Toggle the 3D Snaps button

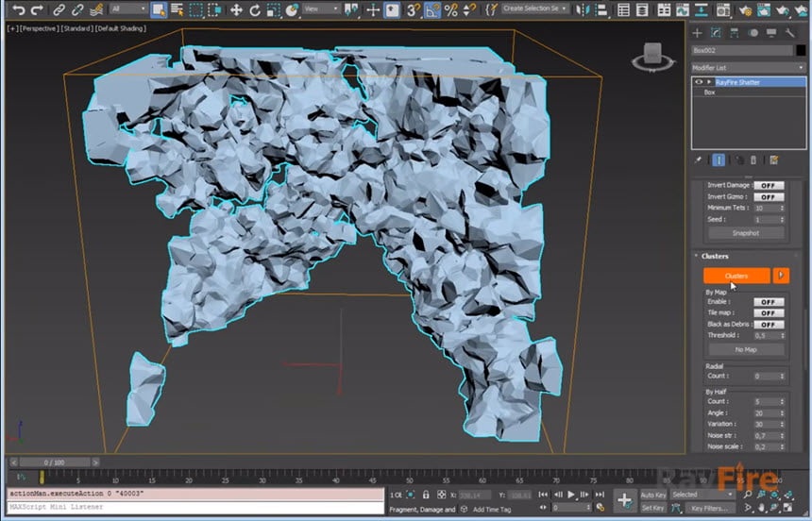(414, 9)
